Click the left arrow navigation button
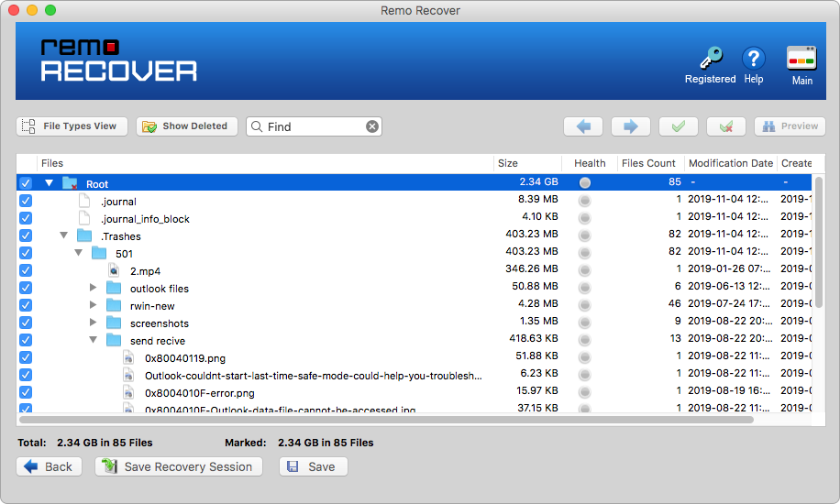Screen dimensions: 840x504 pyautogui.click(x=583, y=126)
